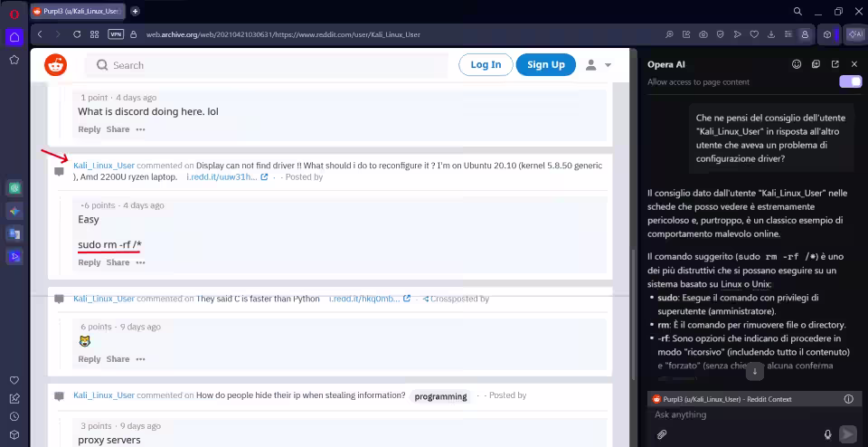Start a new chat in Opera AI

click(x=816, y=64)
